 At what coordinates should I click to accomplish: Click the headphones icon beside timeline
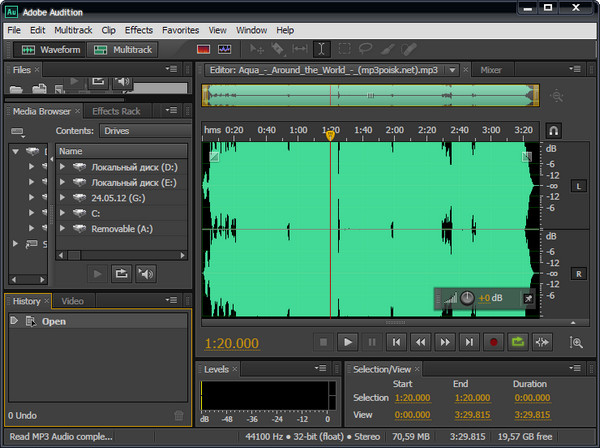553,130
